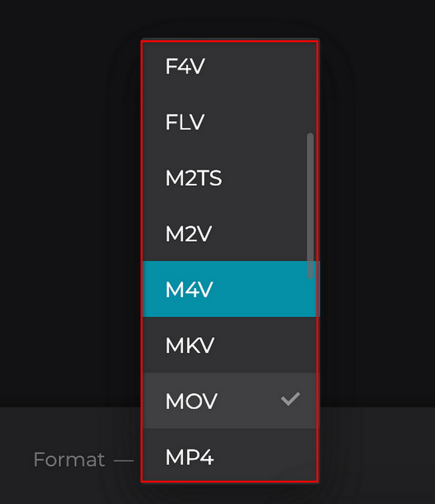Select the currently checked MOV row
The width and height of the screenshot is (435, 504).
[x=229, y=401]
